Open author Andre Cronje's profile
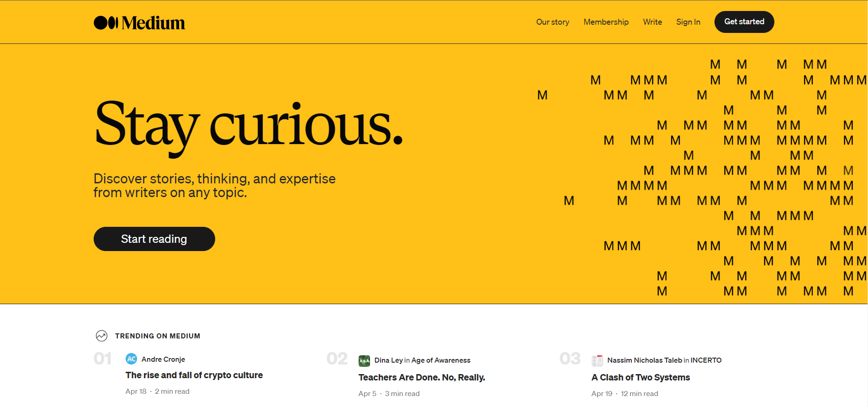 [163, 359]
